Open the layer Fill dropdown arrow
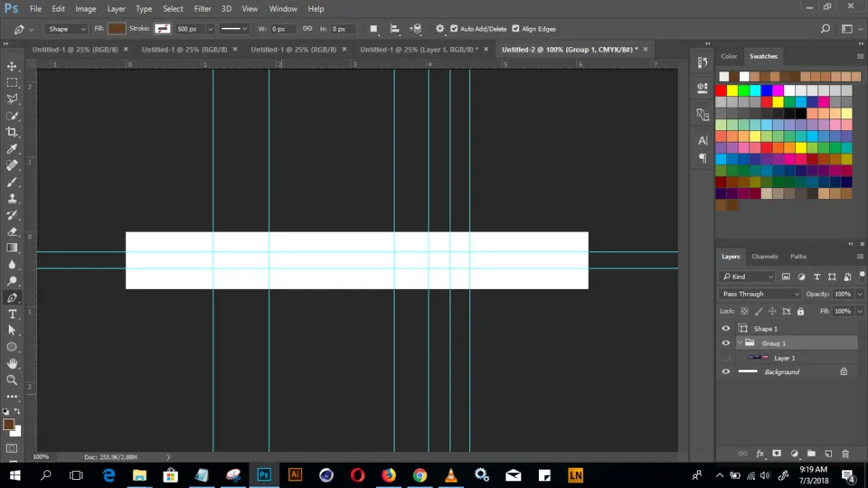The width and height of the screenshot is (868, 488). pos(860,312)
